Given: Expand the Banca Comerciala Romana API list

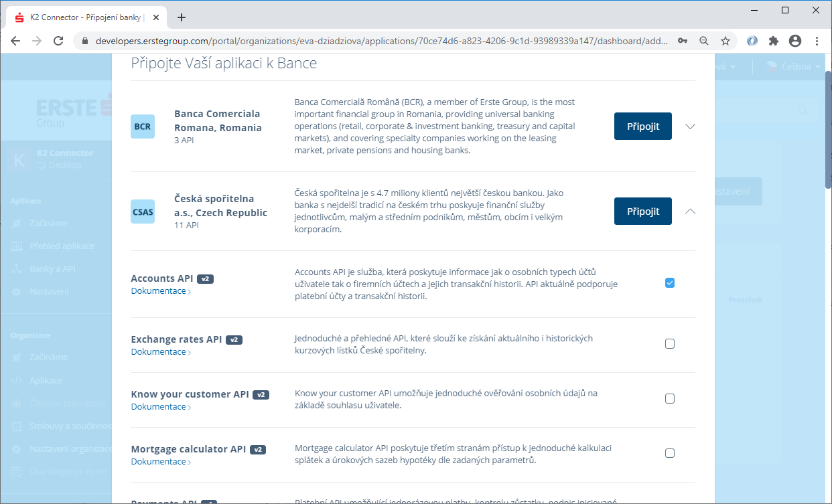Looking at the screenshot, I should click(x=691, y=127).
